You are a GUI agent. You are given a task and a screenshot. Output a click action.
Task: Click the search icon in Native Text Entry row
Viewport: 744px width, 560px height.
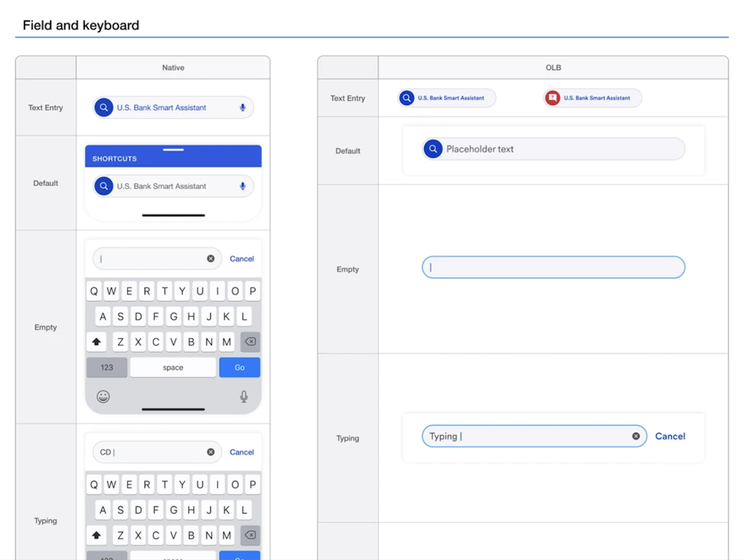[x=104, y=108]
